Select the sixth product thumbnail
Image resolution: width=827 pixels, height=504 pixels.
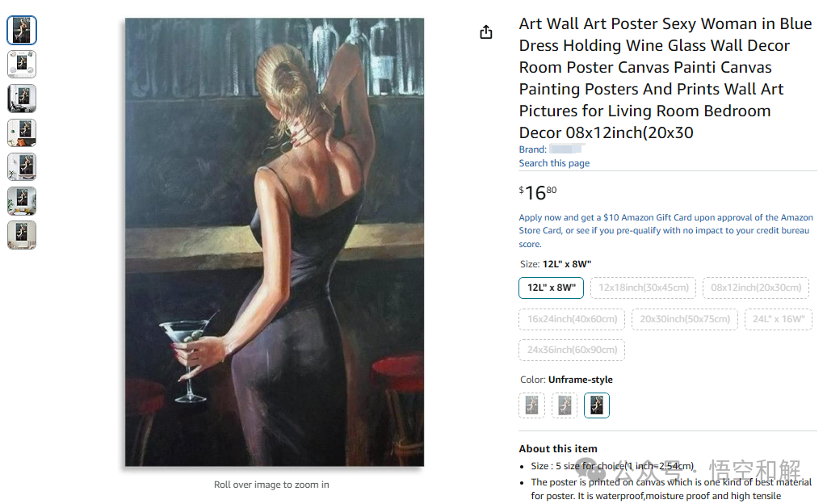tap(22, 200)
